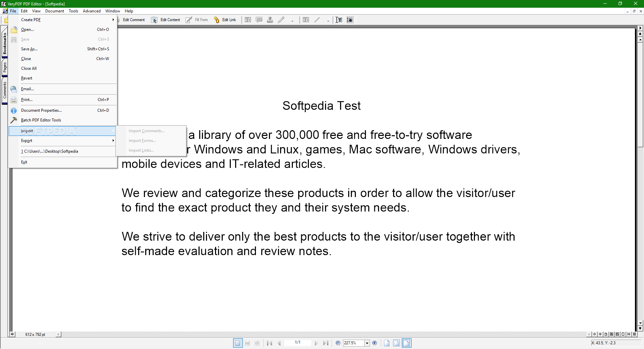Open the Pages side panel tab
The width and height of the screenshot is (644, 349).
click(x=5, y=68)
